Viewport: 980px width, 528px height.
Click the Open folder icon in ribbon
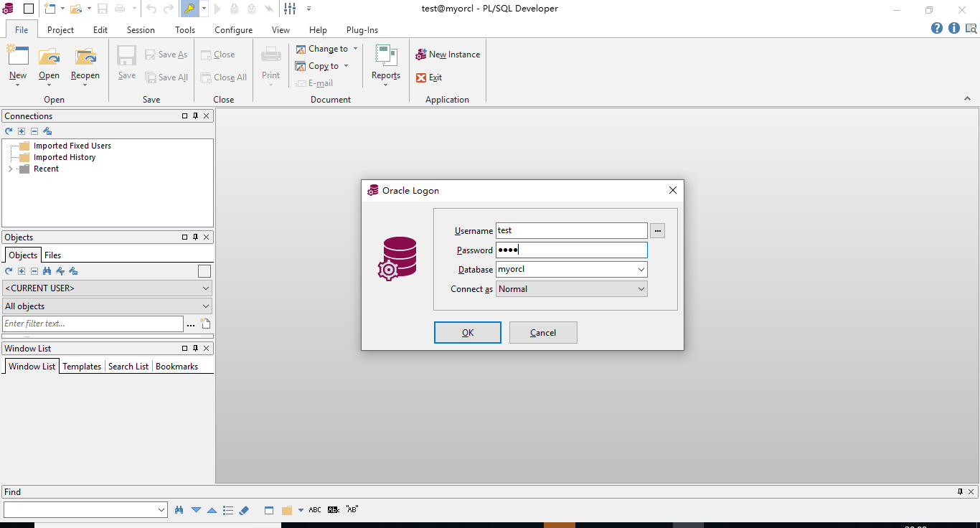(50, 56)
